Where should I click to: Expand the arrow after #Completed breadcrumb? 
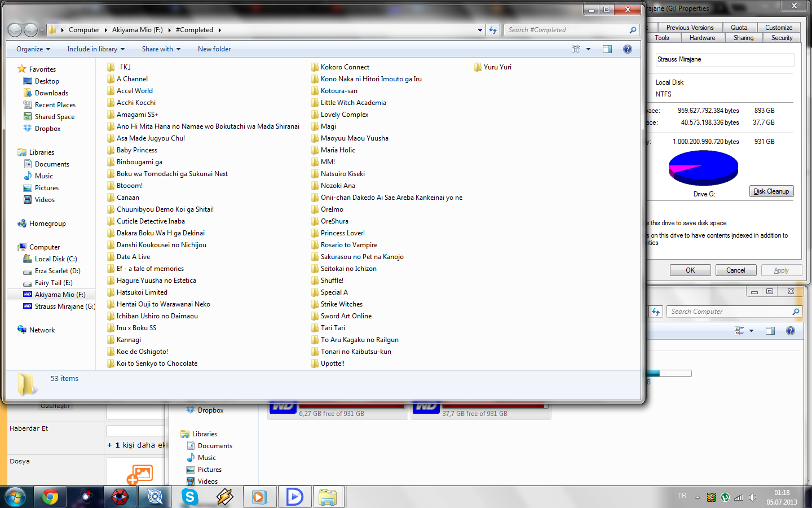tap(219, 30)
